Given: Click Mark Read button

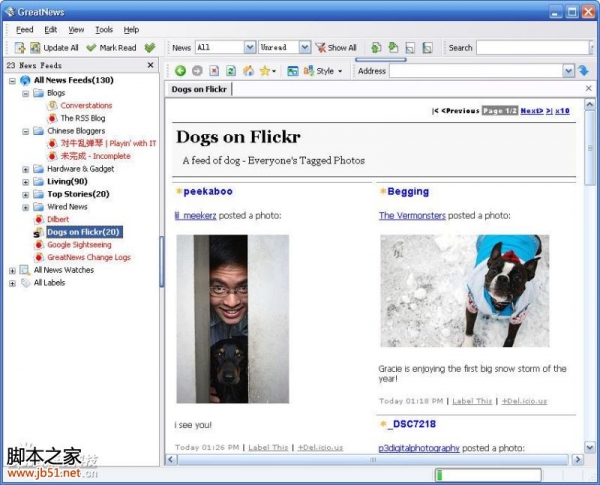Looking at the screenshot, I should 111,48.
